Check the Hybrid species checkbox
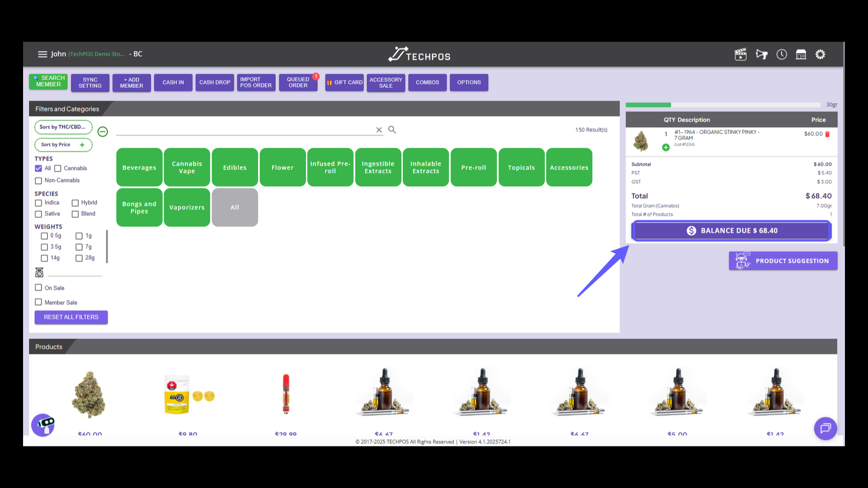The height and width of the screenshot is (488, 868). click(75, 203)
